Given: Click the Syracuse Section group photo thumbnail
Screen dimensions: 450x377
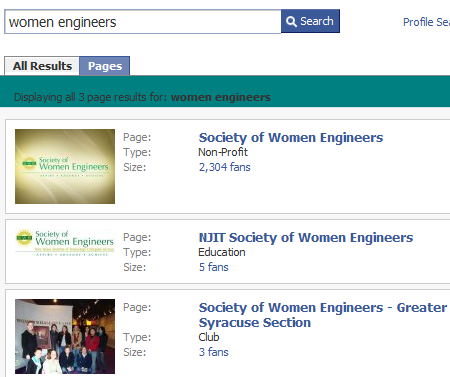Looking at the screenshot, I should (65, 336).
